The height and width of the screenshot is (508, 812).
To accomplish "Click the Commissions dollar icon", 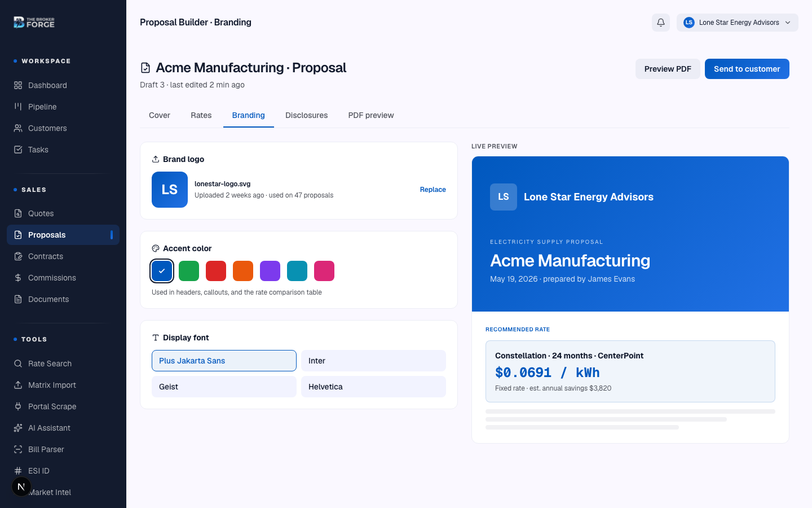I will (x=18, y=278).
